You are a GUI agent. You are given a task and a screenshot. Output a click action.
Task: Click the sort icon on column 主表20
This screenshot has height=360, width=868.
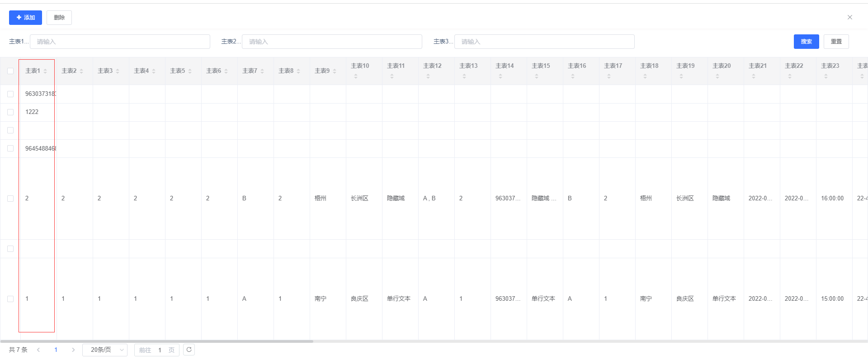click(x=717, y=76)
